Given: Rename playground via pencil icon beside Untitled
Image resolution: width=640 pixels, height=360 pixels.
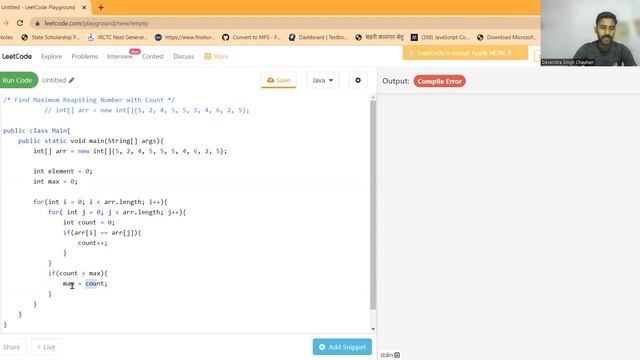Looking at the screenshot, I should [x=71, y=80].
